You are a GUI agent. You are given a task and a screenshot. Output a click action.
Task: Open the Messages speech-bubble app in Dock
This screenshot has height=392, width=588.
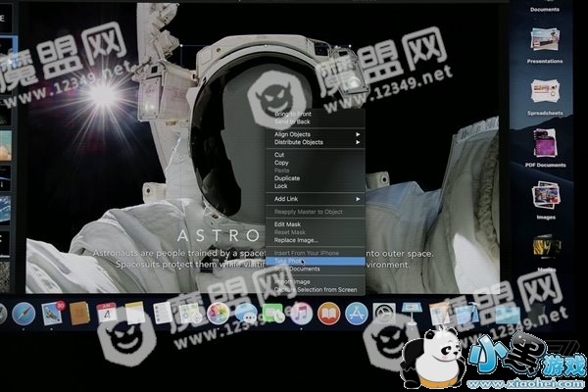pos(246,314)
